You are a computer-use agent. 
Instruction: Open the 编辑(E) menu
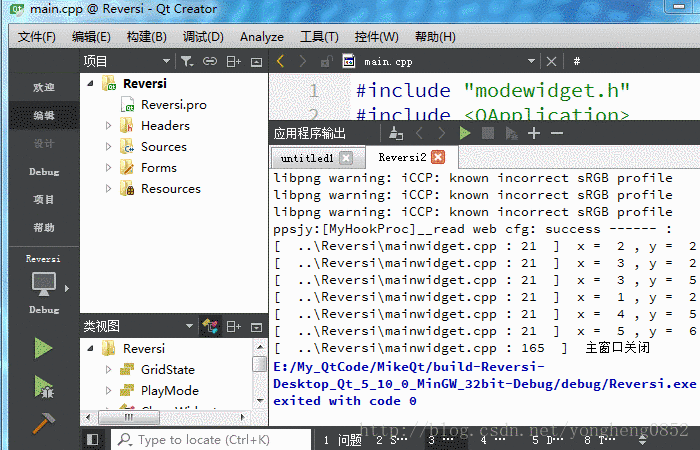[x=91, y=37]
